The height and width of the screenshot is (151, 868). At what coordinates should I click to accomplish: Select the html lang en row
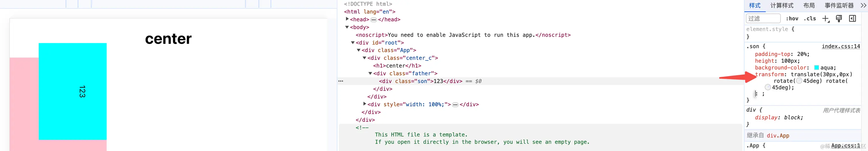[x=370, y=12]
